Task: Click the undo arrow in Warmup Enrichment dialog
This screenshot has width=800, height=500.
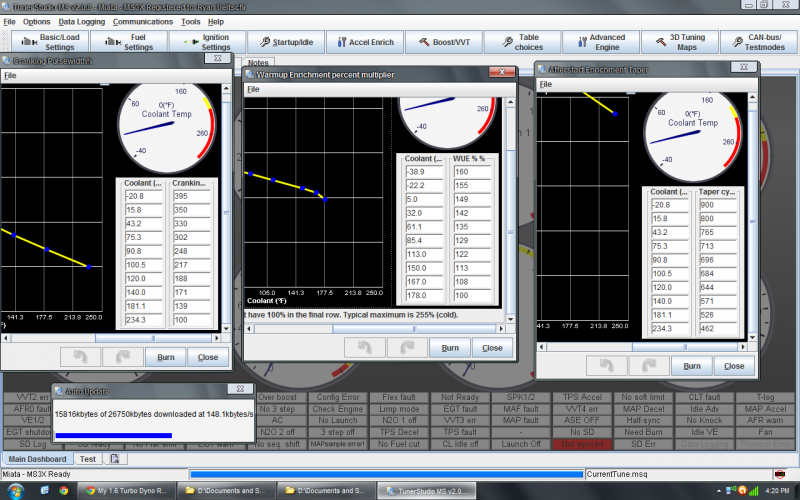Action: pos(364,348)
